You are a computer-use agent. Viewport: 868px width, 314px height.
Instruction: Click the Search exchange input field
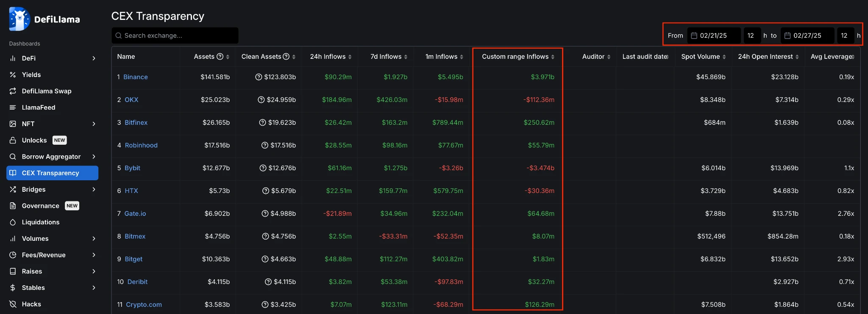[x=178, y=36]
